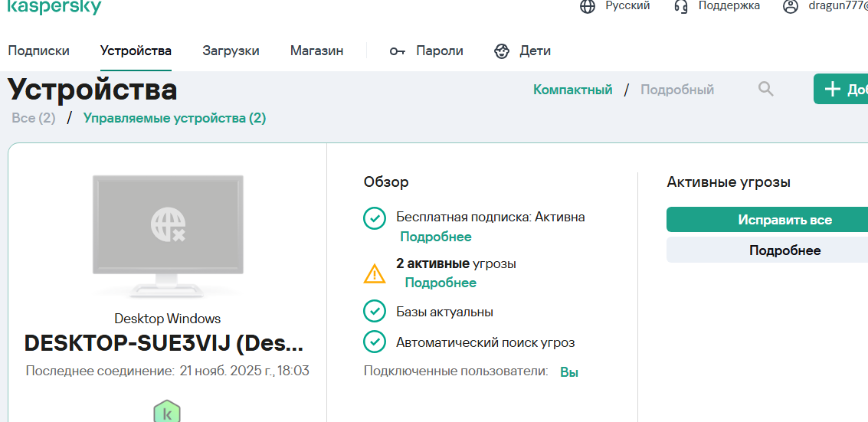Click checkmark icon beside Бесплатная подписка
Image resolution: width=868 pixels, height=422 pixels.
pyautogui.click(x=374, y=218)
